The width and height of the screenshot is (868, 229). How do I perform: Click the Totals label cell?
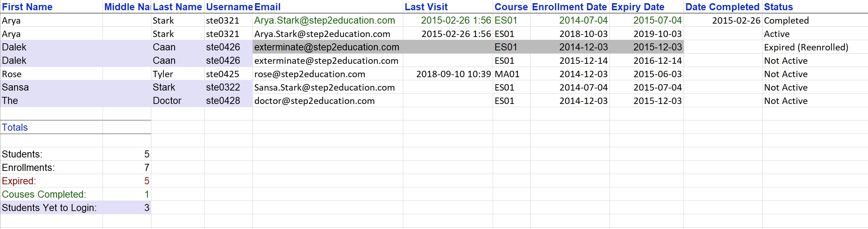tap(15, 128)
